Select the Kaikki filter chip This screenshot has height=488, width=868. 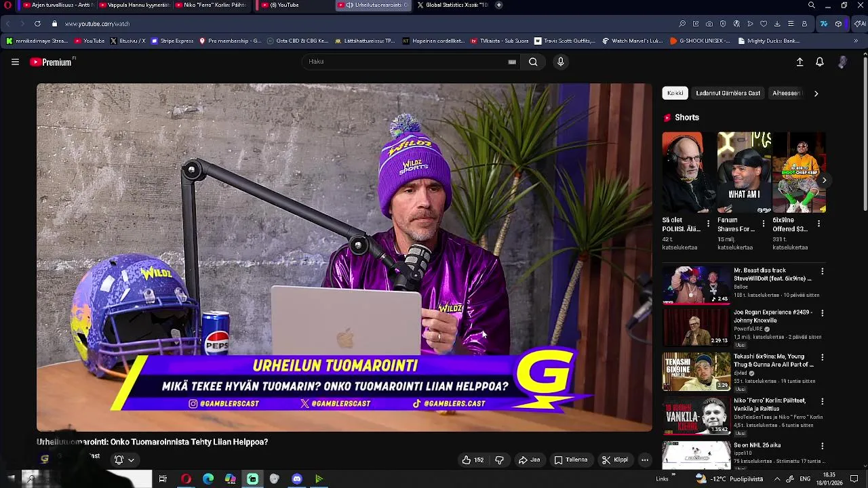(675, 93)
